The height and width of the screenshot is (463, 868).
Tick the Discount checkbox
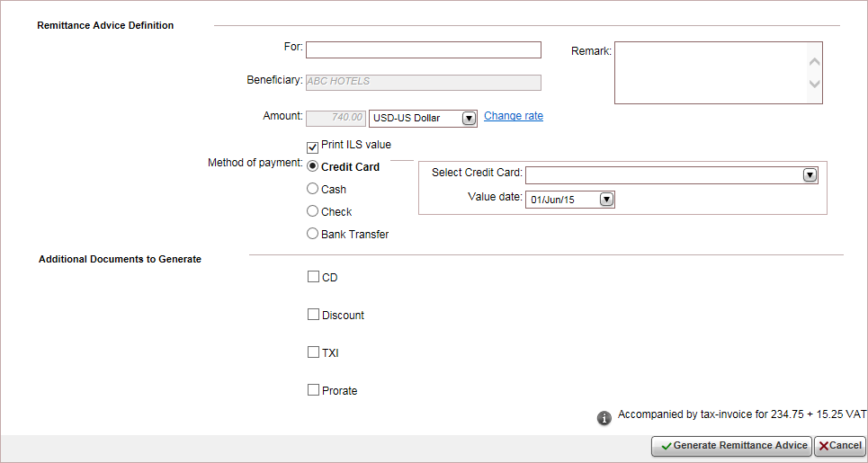[313, 314]
